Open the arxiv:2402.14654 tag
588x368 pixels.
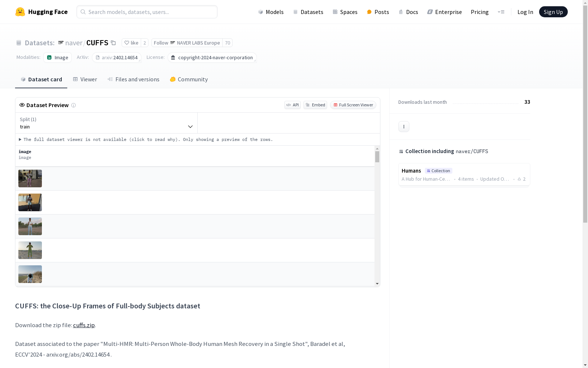coord(117,57)
